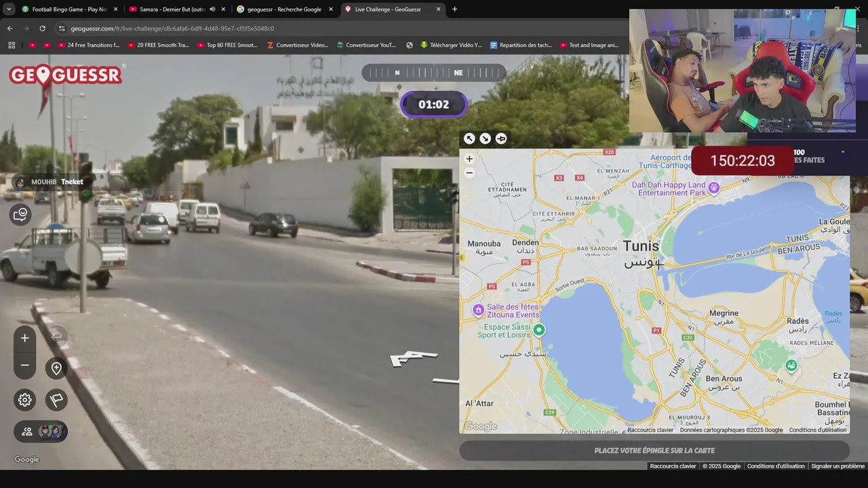Click the Dah Dah Happy Land purple marker
The image size is (868, 488).
713,187
